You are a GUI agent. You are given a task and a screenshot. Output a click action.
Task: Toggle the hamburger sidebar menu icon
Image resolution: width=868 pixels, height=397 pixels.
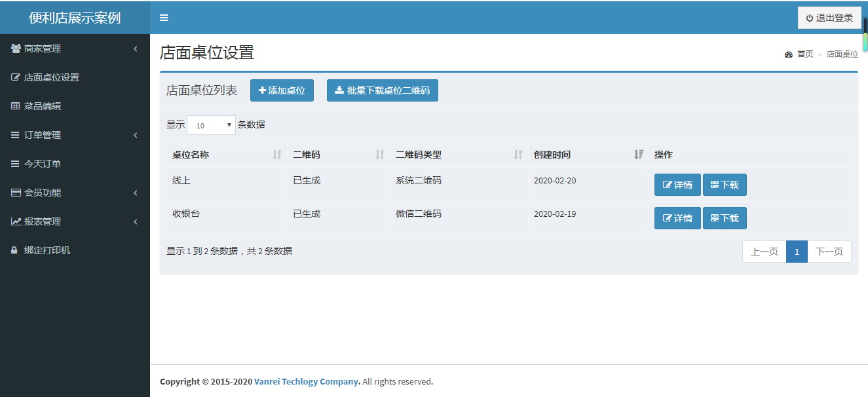164,18
